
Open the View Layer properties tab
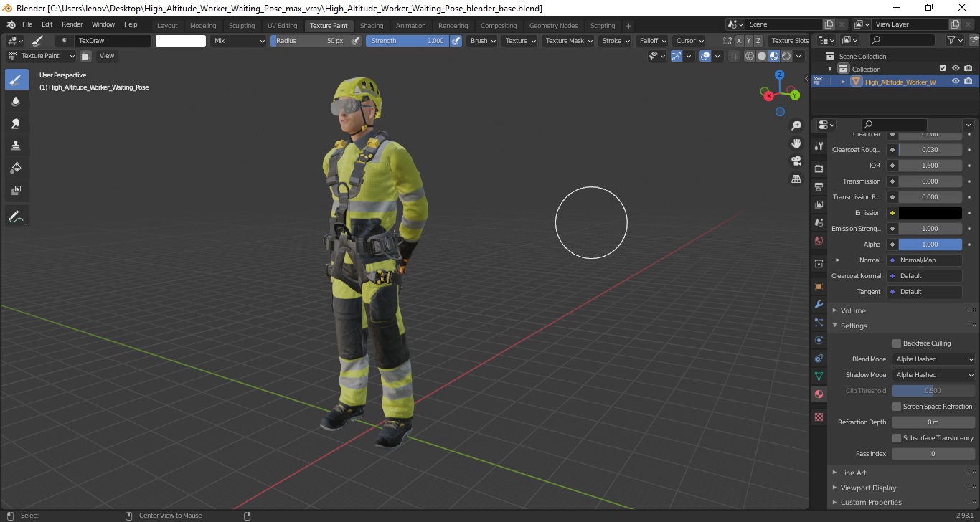819,204
